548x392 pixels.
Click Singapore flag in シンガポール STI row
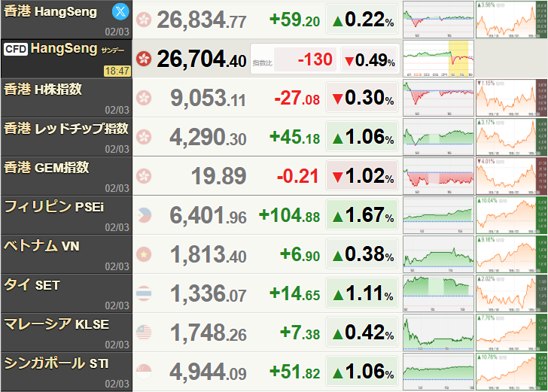tap(144, 372)
